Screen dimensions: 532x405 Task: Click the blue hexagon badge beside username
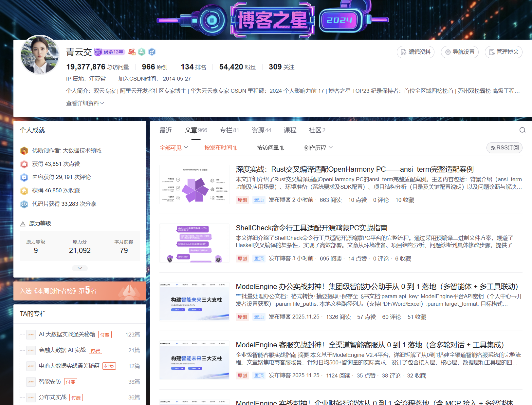(152, 52)
